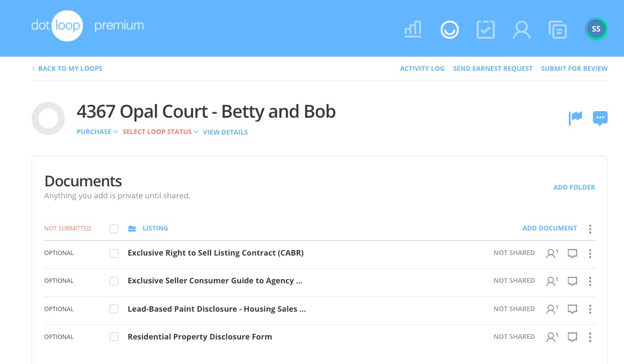This screenshot has width=624, height=364.
Task: Open the reports bar chart icon
Action: pos(413,29)
